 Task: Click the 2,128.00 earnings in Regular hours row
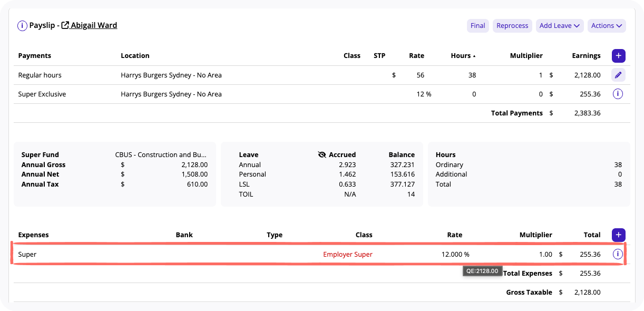[587, 75]
